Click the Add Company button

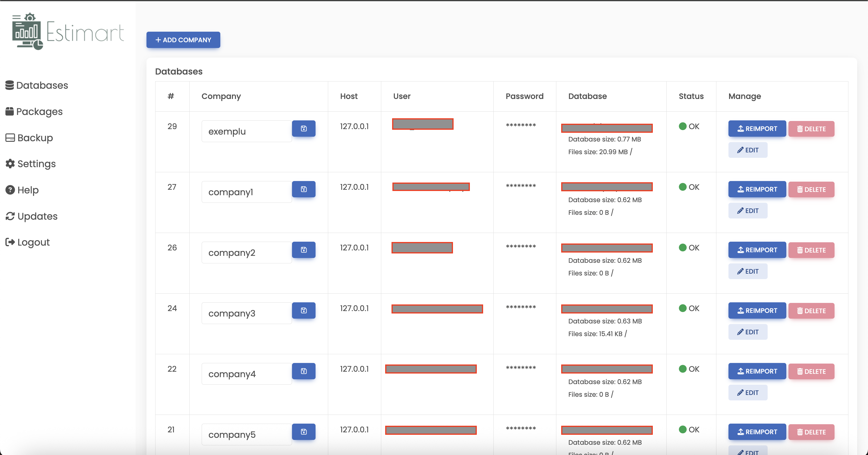pos(183,40)
